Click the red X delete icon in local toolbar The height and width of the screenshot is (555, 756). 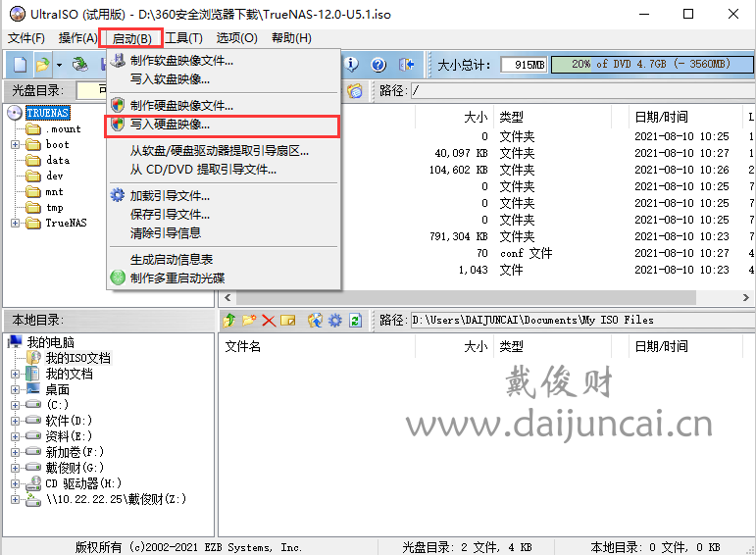269,321
